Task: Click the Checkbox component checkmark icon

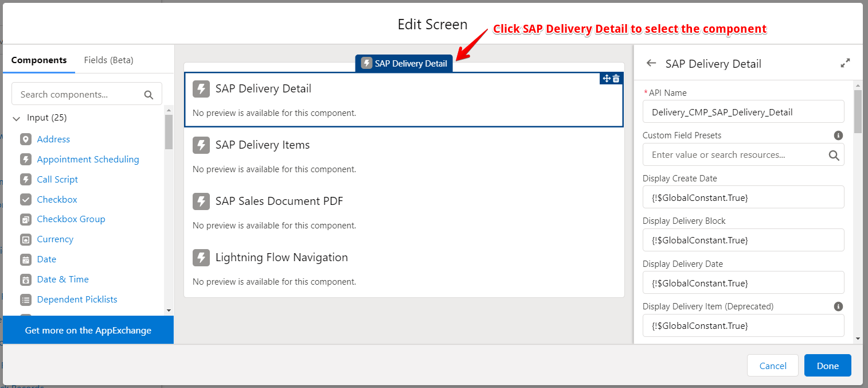Action: tap(26, 200)
